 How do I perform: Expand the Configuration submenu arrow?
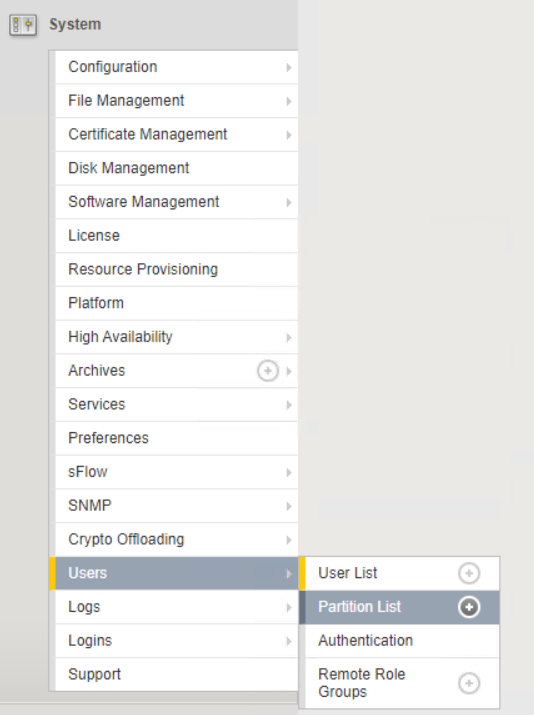point(289,67)
